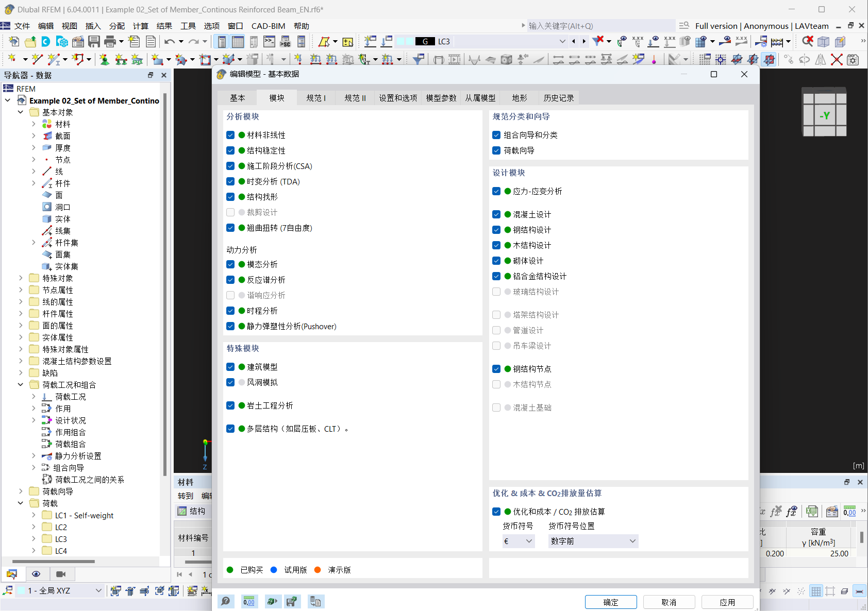Collapse the 基本对象 tree folder
Viewport: 868px width, 611px height.
(x=21, y=112)
